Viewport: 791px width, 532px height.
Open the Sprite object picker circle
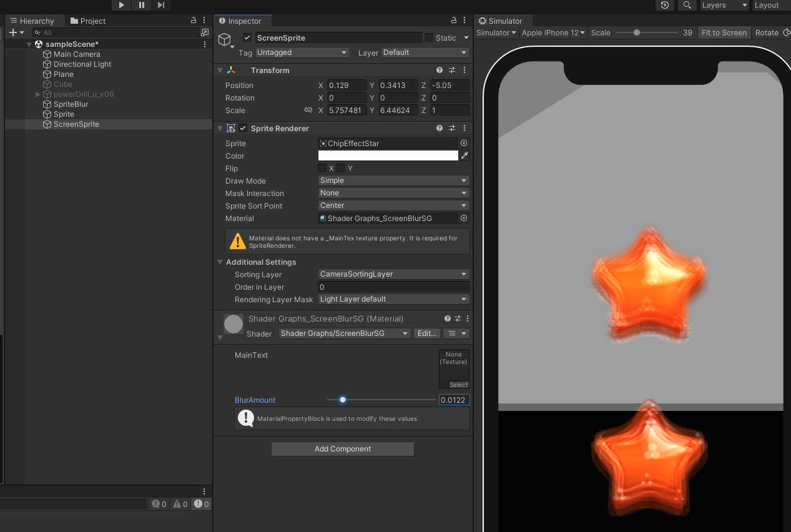pos(464,143)
